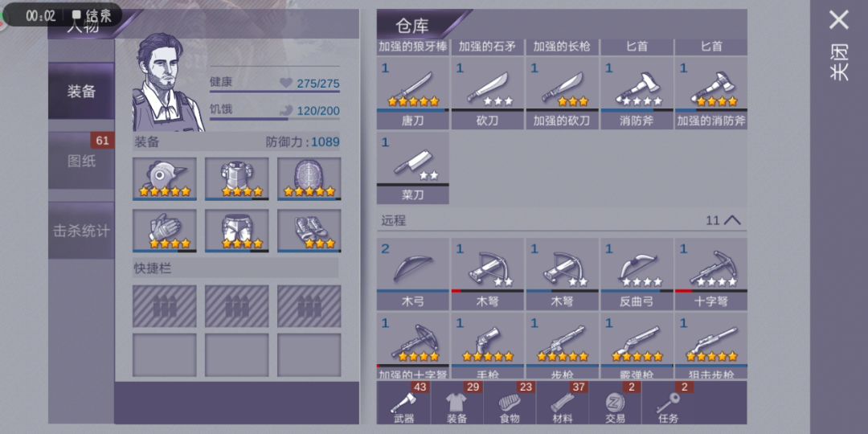Select the 菜刀 cleaver item
The width and height of the screenshot is (868, 434).
[x=412, y=168]
